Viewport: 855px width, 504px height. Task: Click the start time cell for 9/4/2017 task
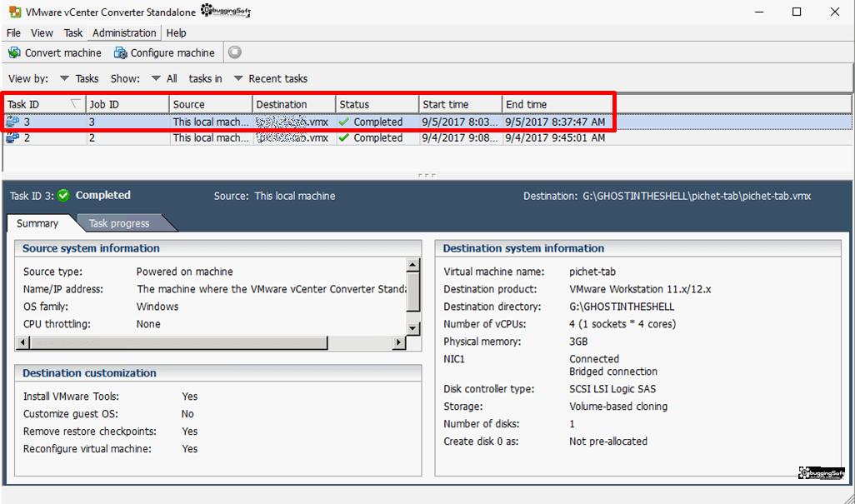[461, 137]
